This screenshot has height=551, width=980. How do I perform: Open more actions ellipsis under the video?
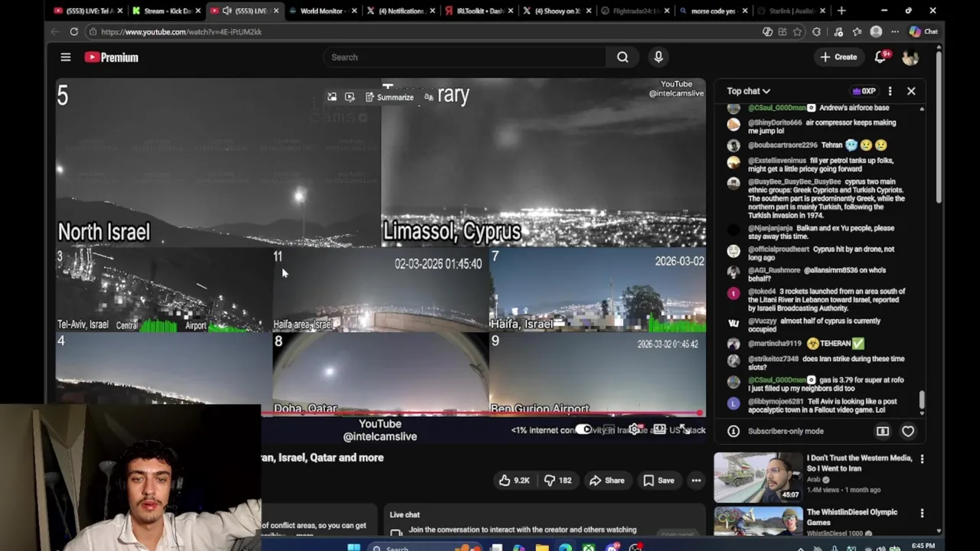pyautogui.click(x=696, y=481)
